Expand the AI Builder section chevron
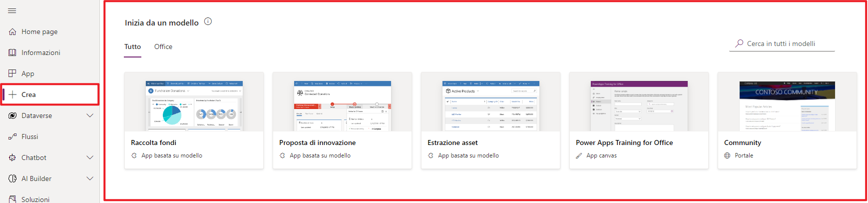Image resolution: width=868 pixels, height=203 pixels. [x=90, y=178]
